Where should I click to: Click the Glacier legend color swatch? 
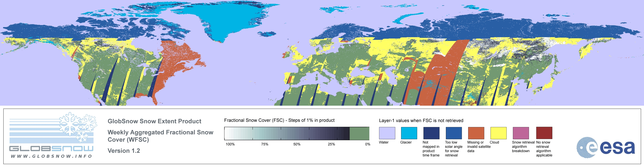tap(409, 133)
